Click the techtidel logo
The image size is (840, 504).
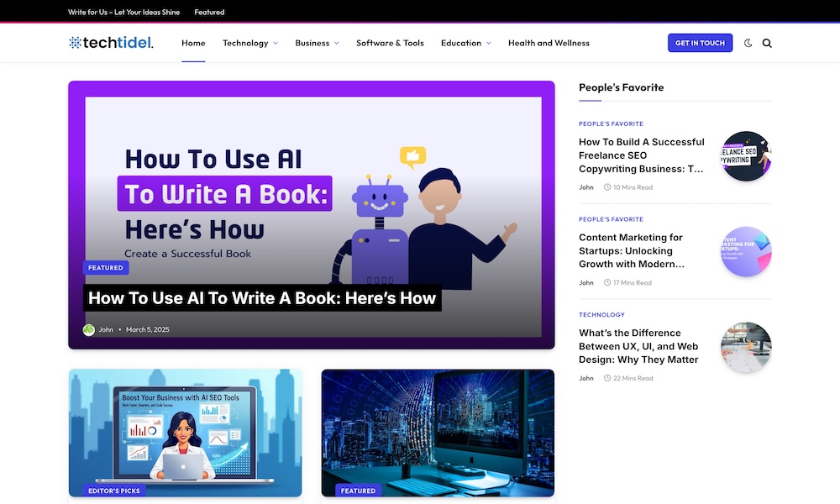click(111, 43)
